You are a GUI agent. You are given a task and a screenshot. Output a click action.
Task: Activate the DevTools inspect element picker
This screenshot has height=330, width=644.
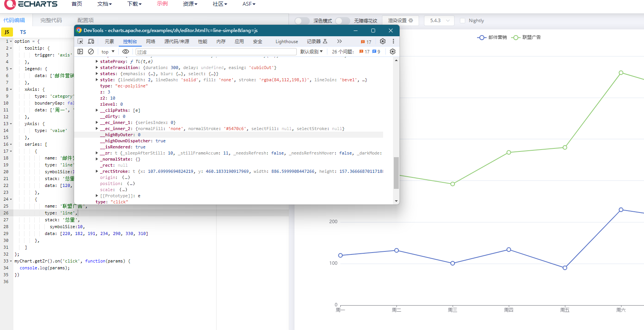(x=80, y=41)
